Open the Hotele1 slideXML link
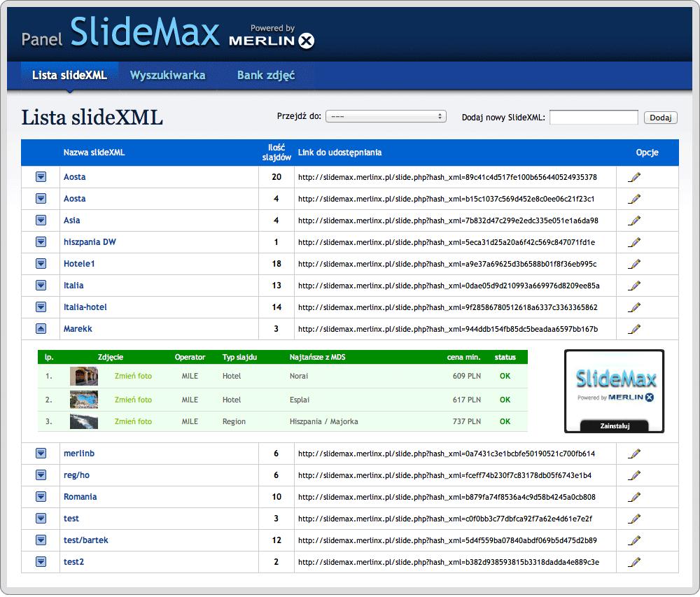The height and width of the screenshot is (597, 700). click(x=79, y=264)
